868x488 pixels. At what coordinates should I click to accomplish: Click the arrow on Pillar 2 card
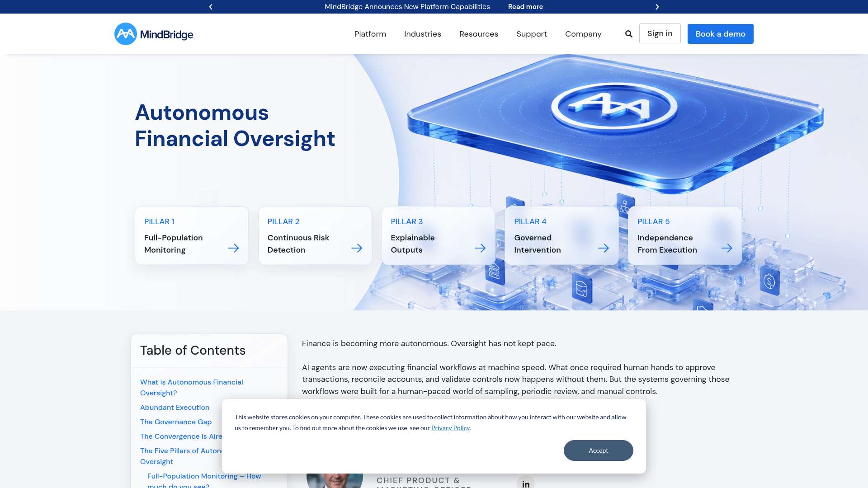click(357, 248)
